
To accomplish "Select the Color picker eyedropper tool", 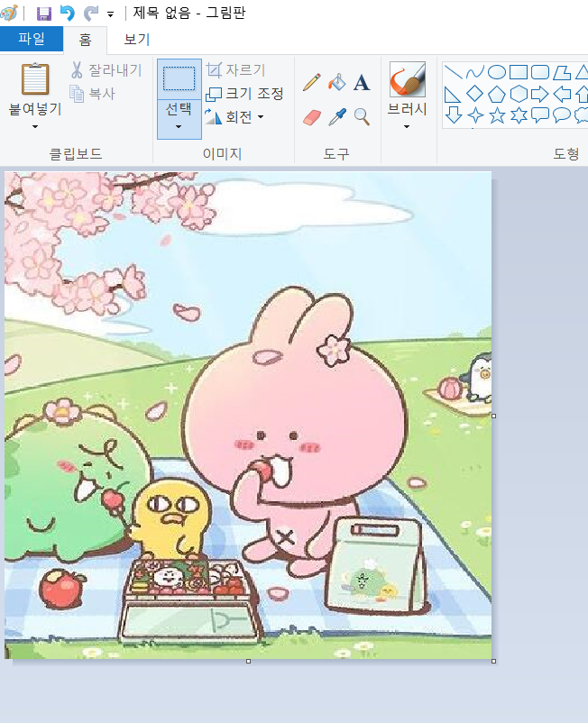I will tap(336, 117).
